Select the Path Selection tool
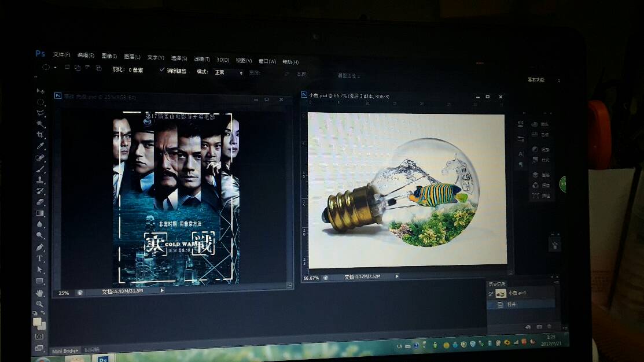 point(40,269)
